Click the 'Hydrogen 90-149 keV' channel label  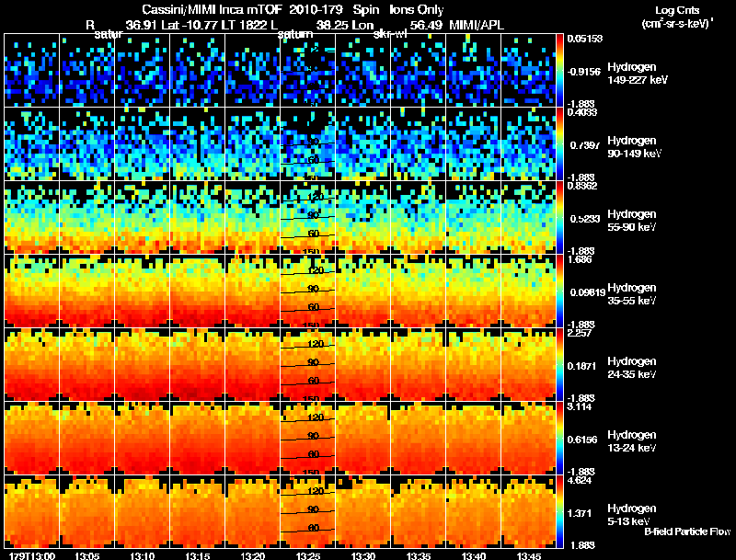(634, 147)
